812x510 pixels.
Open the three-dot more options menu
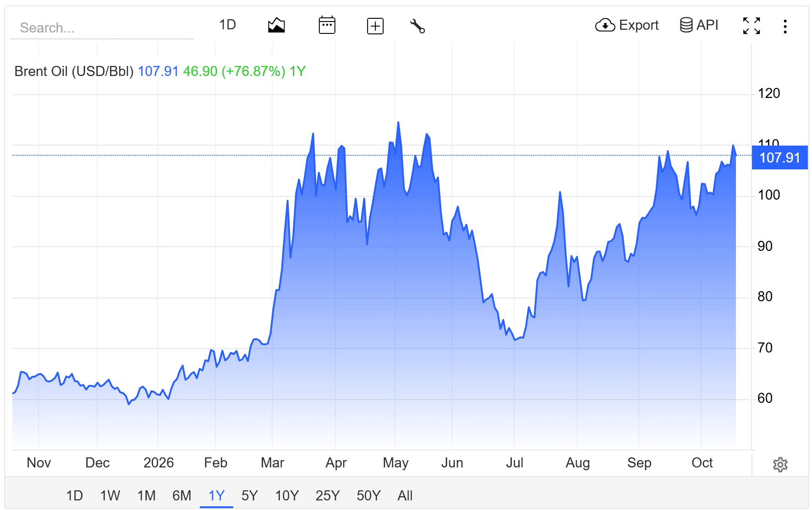click(785, 26)
